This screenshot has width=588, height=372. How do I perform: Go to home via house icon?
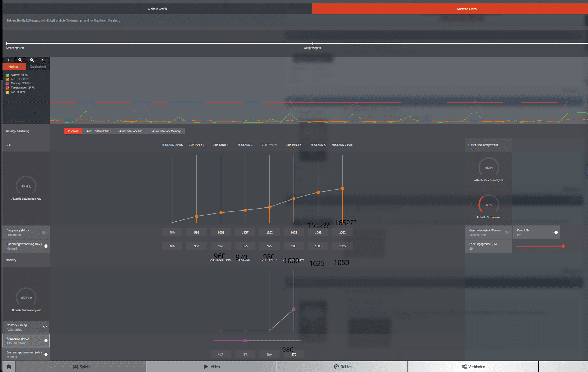(x=9, y=367)
